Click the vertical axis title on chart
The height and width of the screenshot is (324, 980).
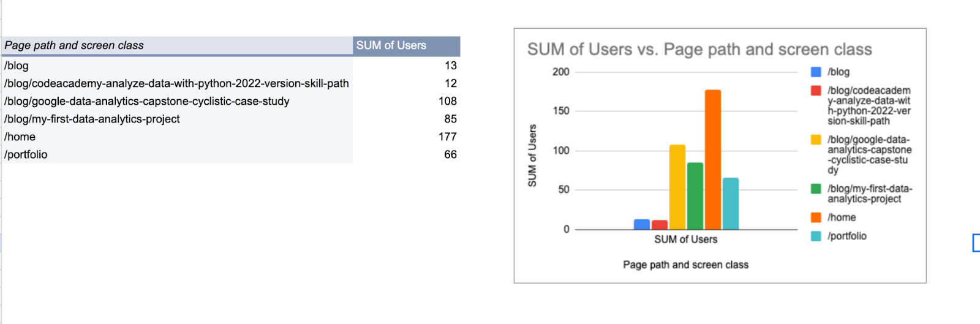(532, 156)
